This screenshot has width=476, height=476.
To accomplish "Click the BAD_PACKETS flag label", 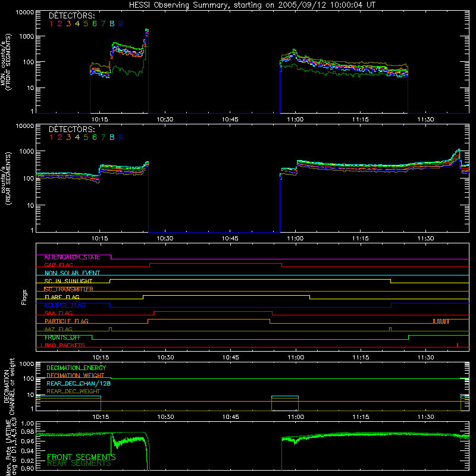I will pyautogui.click(x=64, y=346).
